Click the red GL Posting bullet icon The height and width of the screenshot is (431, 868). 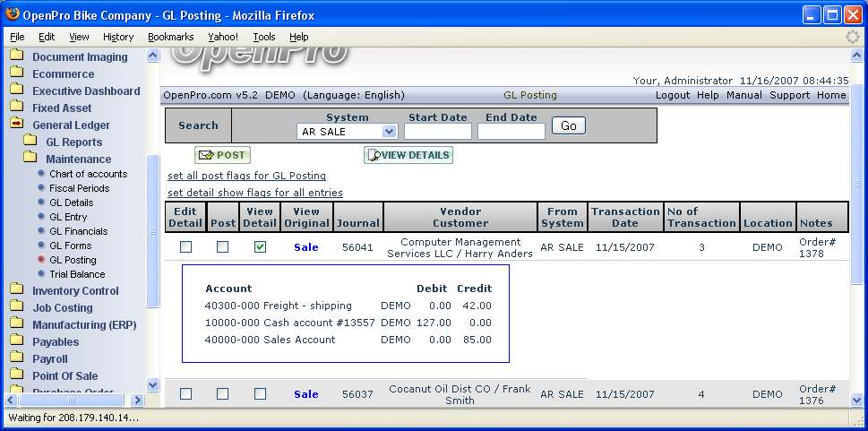41,260
